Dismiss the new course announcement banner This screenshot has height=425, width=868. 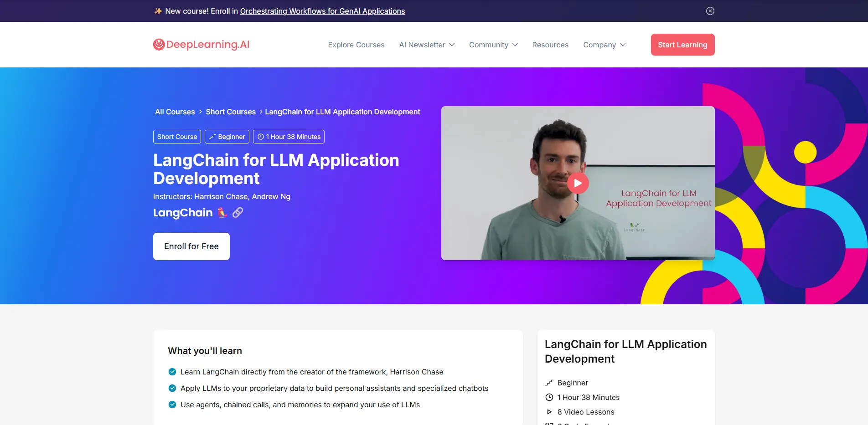(x=710, y=10)
